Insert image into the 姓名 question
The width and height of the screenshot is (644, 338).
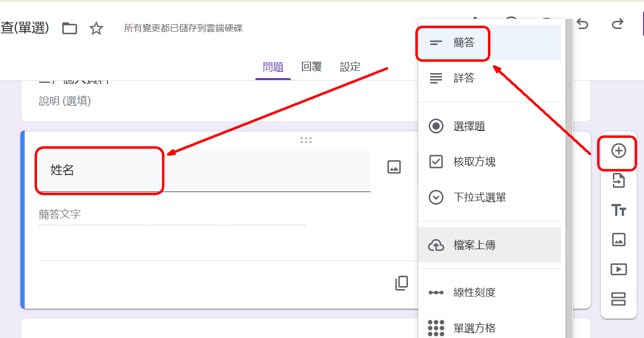(x=394, y=167)
